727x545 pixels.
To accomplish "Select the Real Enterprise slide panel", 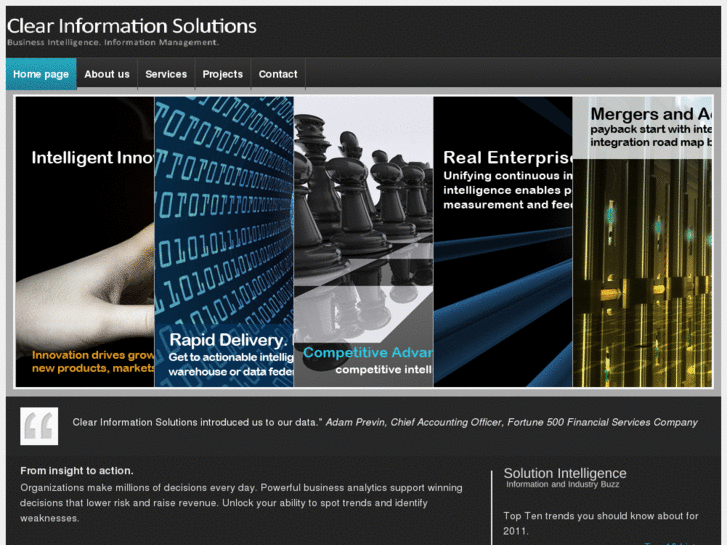I will click(x=503, y=242).
